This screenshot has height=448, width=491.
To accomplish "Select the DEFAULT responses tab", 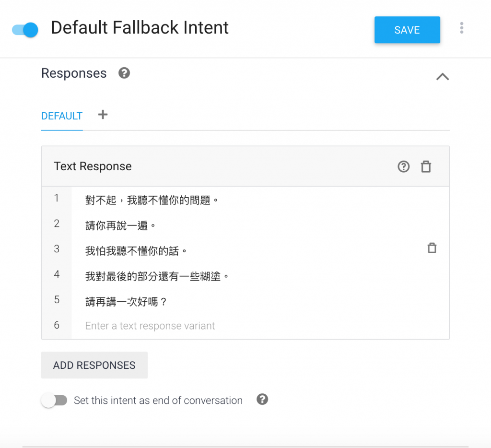I will [62, 116].
